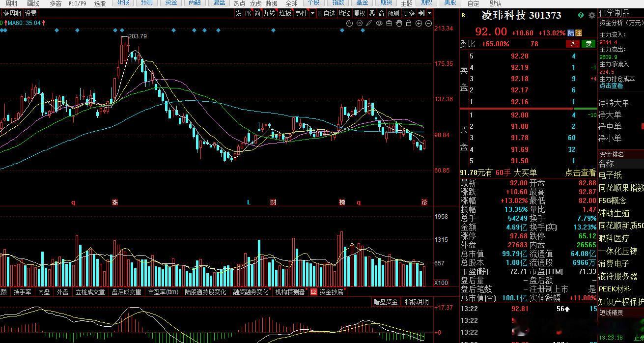The height and width of the screenshot is (343, 644).
Task: Open 指标说明 indicator description
Action: click(417, 302)
